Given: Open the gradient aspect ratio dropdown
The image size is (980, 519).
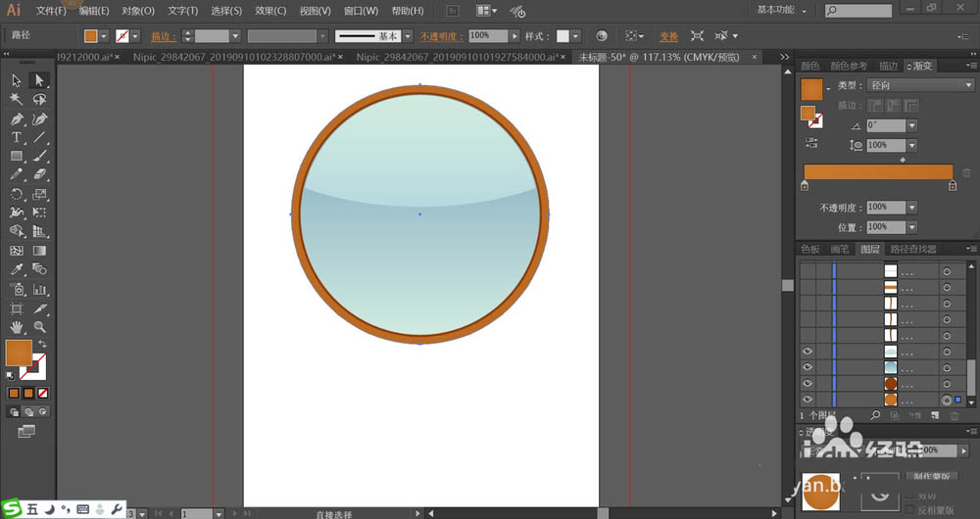Looking at the screenshot, I should point(911,146).
